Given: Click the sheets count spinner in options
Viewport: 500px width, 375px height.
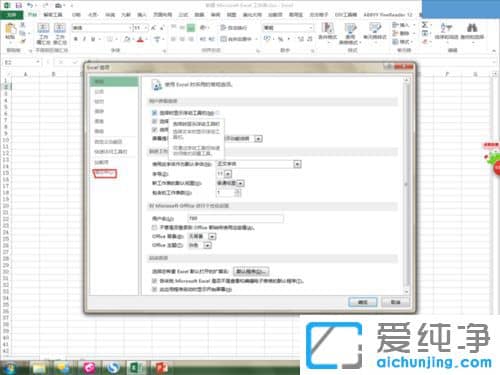Looking at the screenshot, I should point(238,193).
